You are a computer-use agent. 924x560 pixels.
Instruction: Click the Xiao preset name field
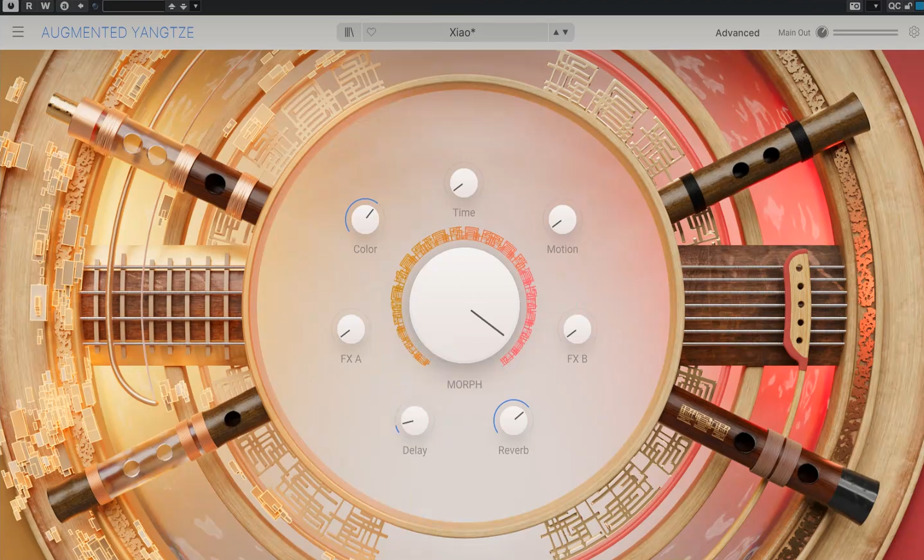click(x=462, y=32)
